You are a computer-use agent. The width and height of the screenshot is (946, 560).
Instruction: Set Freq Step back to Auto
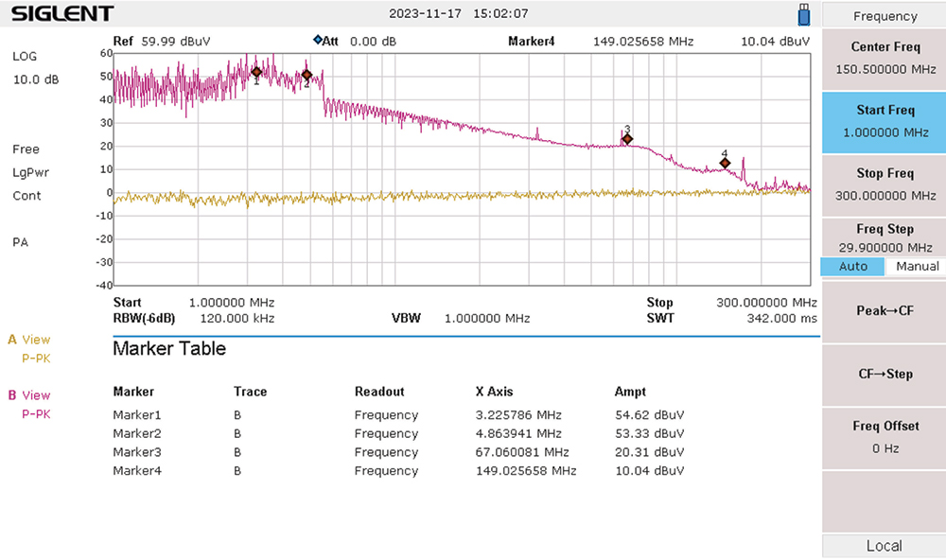[x=852, y=267]
